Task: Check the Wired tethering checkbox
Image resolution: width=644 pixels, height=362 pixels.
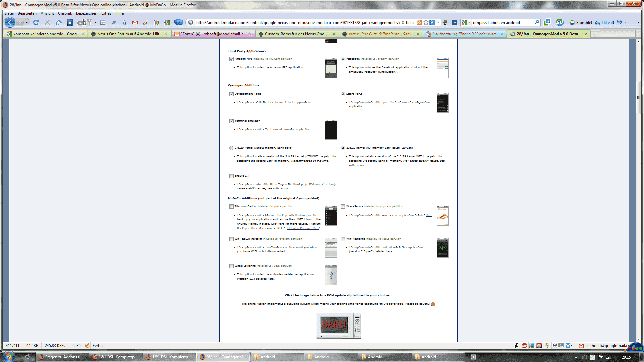Action: tap(231, 266)
